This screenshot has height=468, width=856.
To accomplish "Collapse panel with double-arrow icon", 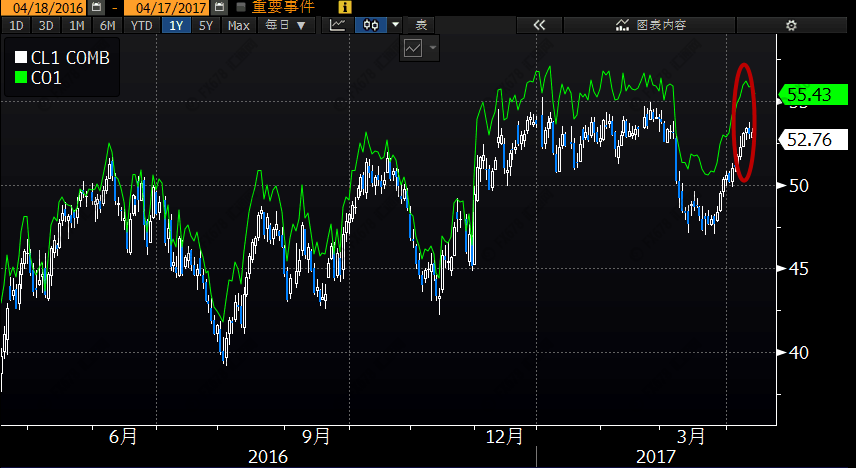I will tap(539, 25).
